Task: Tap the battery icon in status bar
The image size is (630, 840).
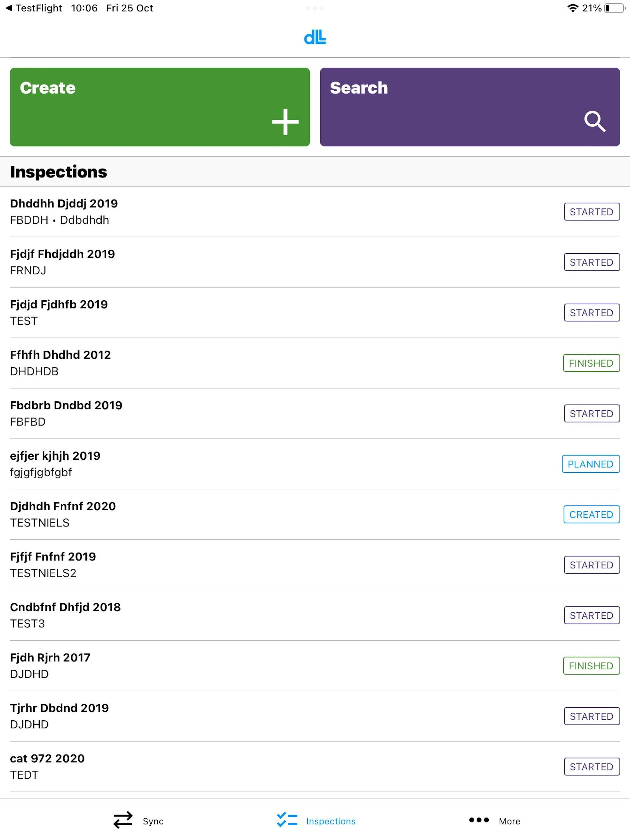Action: click(x=614, y=8)
